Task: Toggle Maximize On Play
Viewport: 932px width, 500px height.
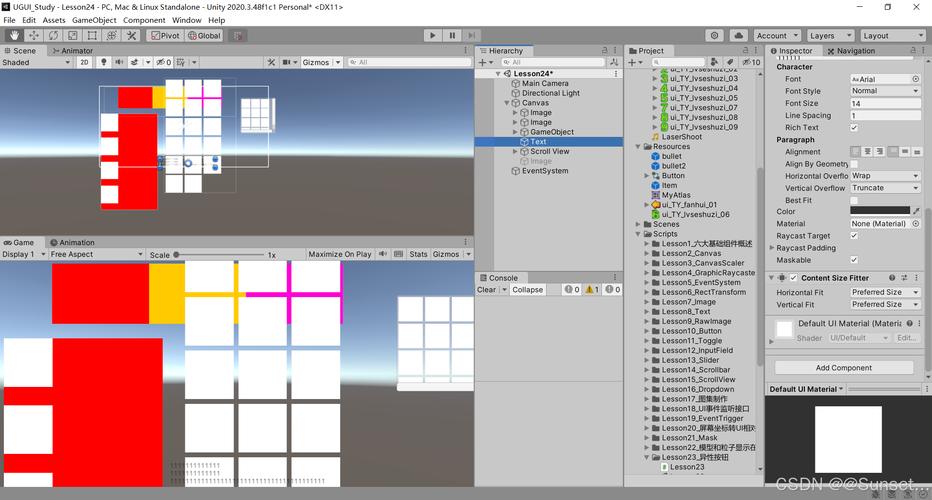Action: tap(339, 254)
